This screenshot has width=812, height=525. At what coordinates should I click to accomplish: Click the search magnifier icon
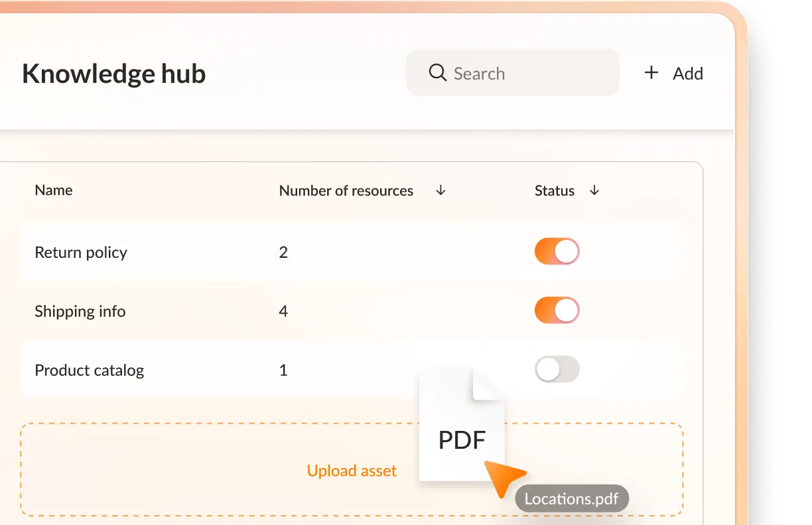point(437,72)
